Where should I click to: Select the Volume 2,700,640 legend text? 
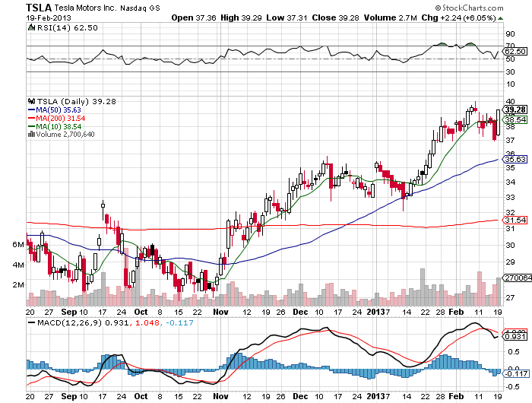click(65, 135)
